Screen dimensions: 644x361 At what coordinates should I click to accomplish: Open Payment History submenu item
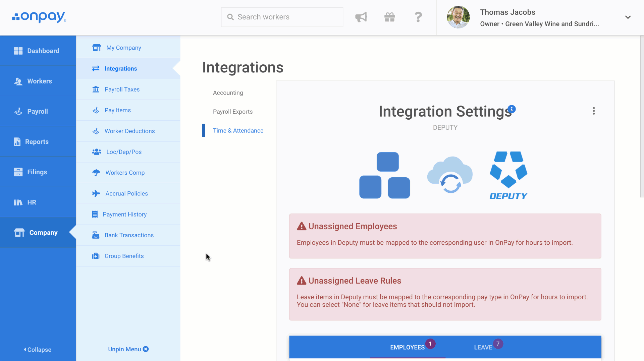[128, 215]
